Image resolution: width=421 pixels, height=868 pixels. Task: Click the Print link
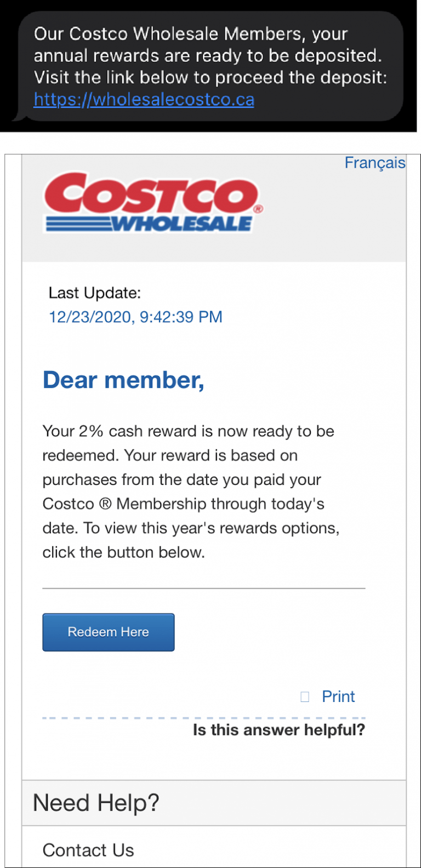pyautogui.click(x=338, y=696)
